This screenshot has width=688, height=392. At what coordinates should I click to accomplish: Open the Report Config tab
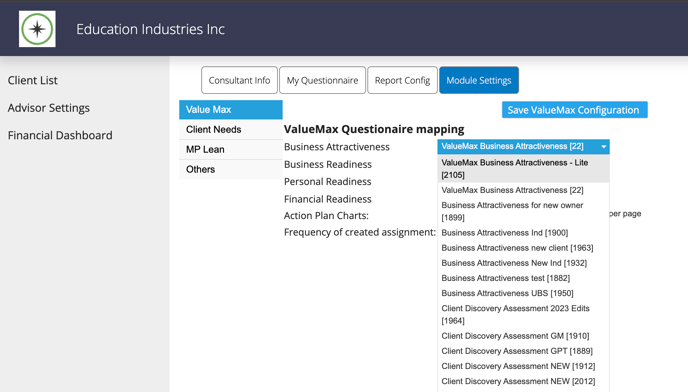coord(402,80)
